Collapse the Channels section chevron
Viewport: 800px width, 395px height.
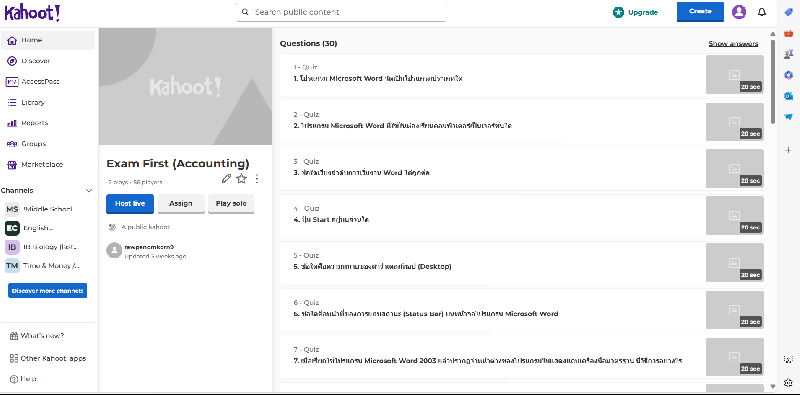89,190
